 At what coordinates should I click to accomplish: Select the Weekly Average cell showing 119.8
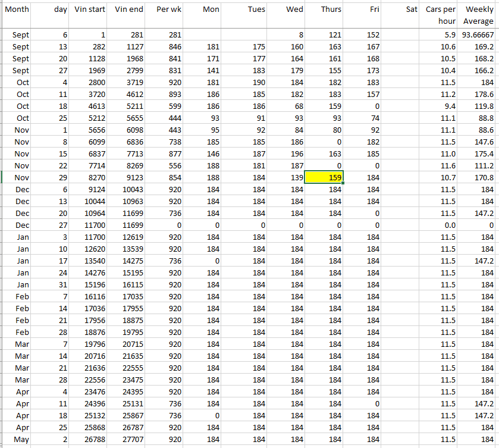point(478,106)
